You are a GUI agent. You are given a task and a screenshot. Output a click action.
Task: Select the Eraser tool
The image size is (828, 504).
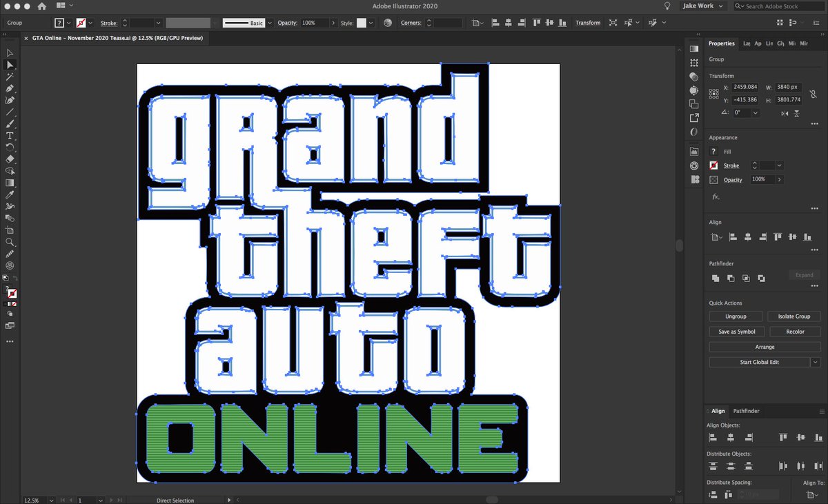pyautogui.click(x=10, y=159)
